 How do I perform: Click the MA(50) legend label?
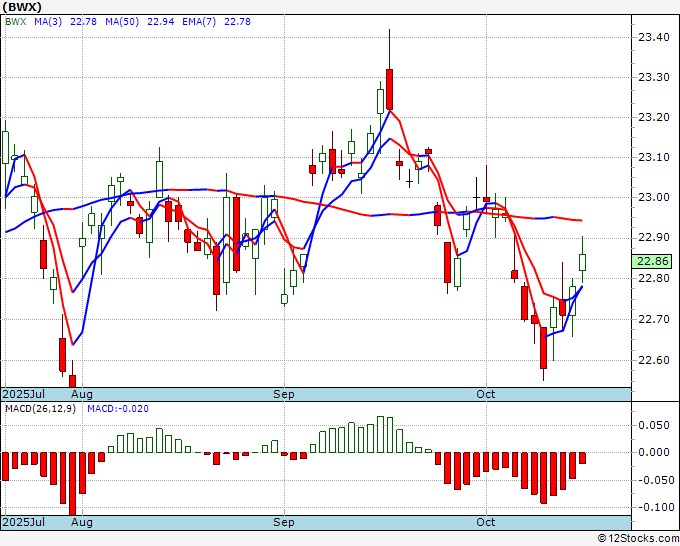122,22
